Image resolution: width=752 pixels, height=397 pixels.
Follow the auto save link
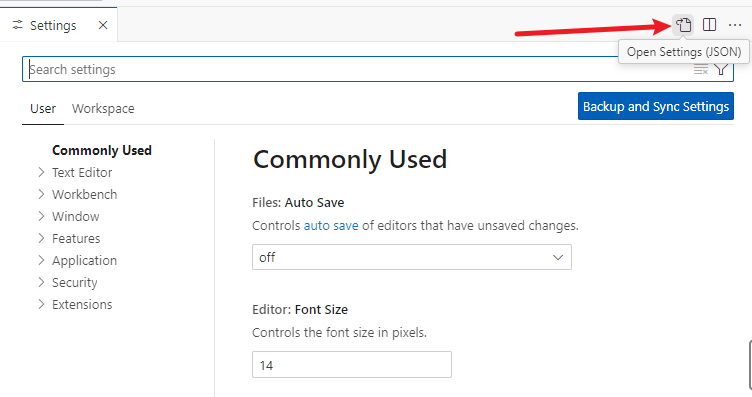(331, 225)
